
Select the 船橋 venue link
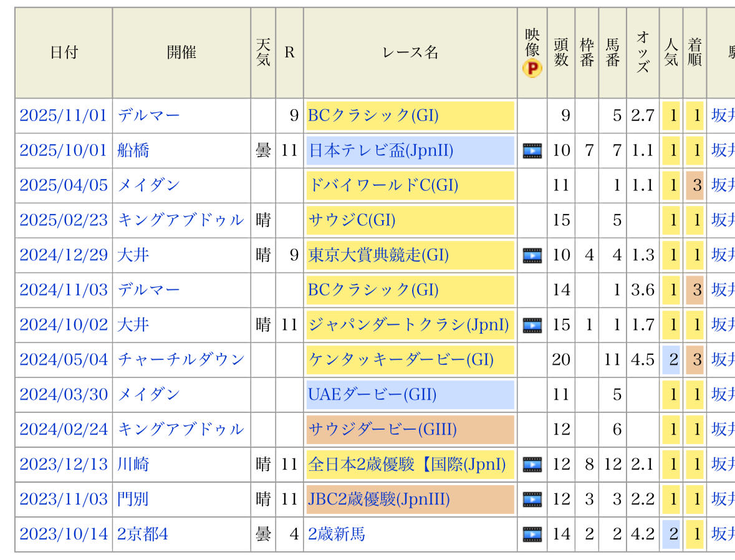click(133, 150)
